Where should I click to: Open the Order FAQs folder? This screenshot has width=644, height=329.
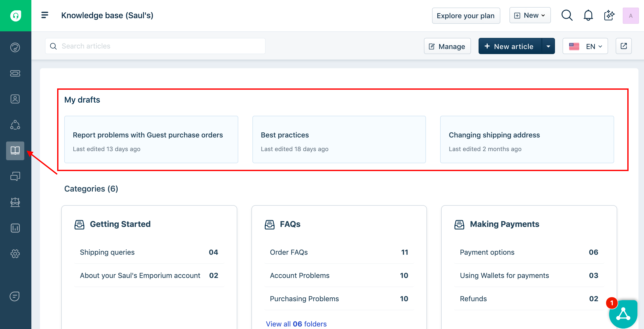[289, 252]
